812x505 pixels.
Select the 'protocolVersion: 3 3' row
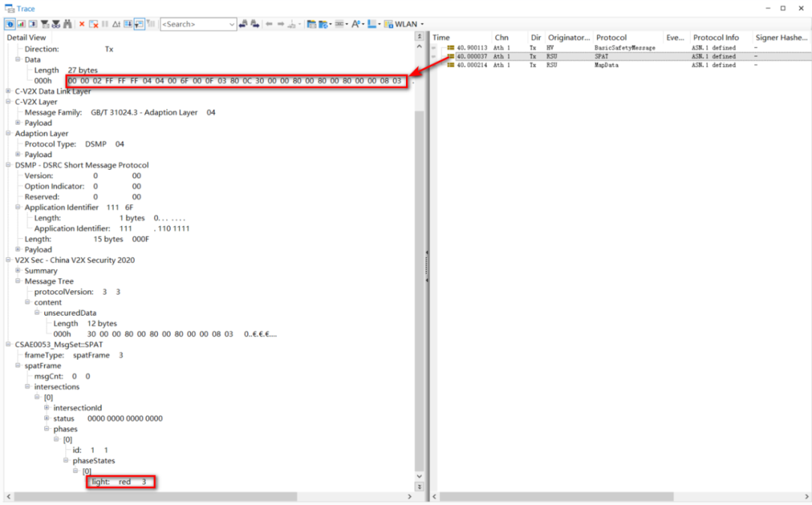coord(77,292)
